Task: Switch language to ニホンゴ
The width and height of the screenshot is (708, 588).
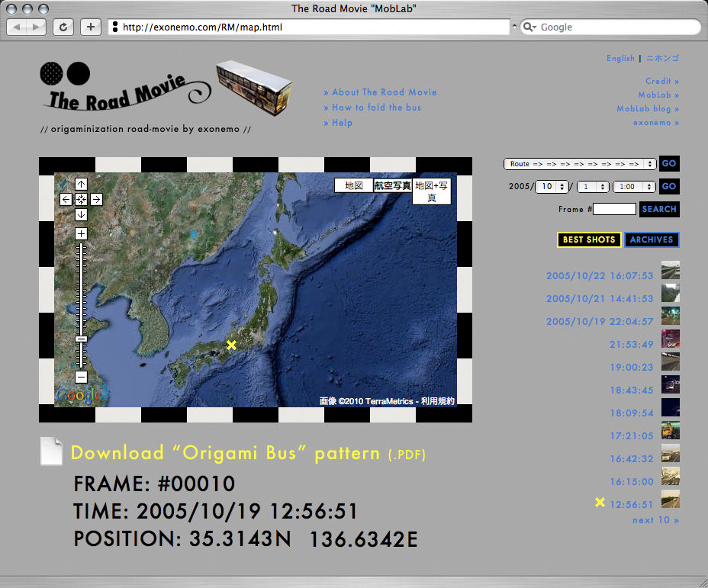Action: click(662, 58)
